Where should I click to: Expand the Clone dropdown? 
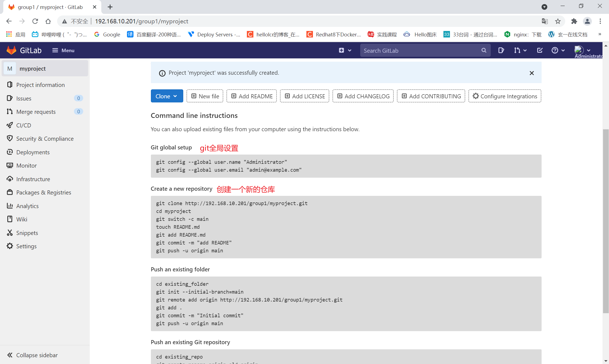pyautogui.click(x=167, y=96)
